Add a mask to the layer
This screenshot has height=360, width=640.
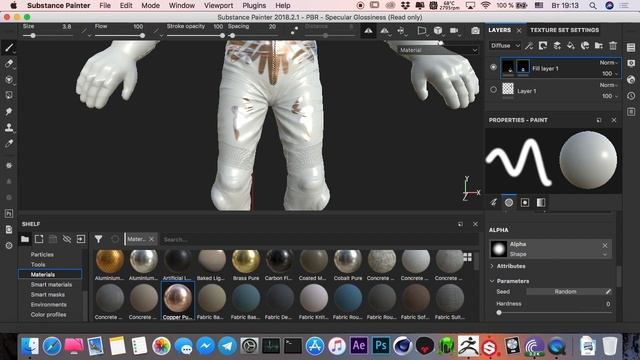(543, 46)
